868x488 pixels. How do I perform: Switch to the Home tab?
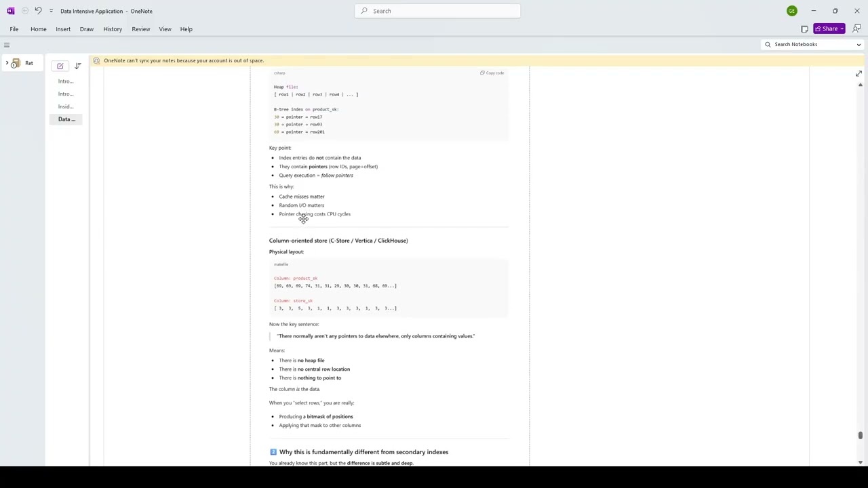[38, 29]
